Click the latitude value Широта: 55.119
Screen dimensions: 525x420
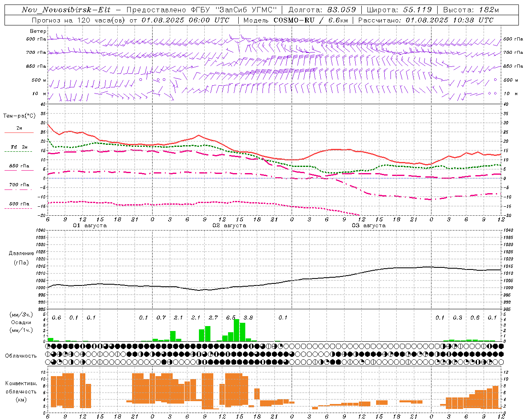(399, 10)
